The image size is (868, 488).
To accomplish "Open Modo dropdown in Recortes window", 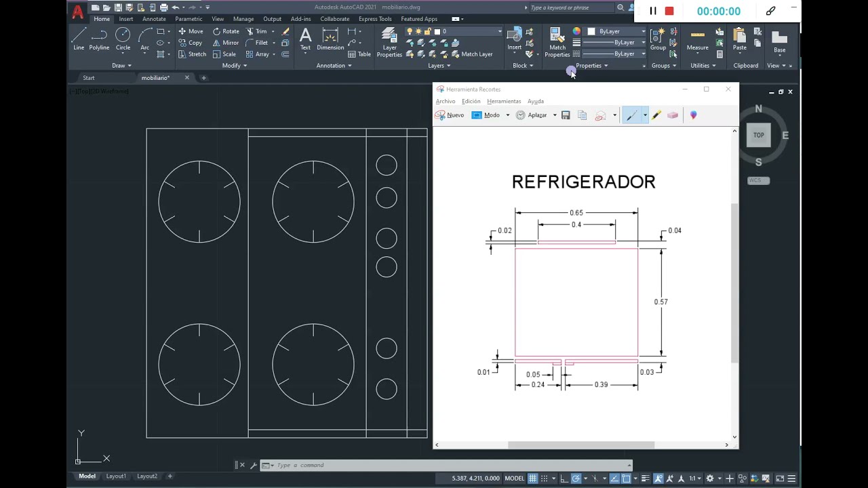I will click(x=507, y=115).
